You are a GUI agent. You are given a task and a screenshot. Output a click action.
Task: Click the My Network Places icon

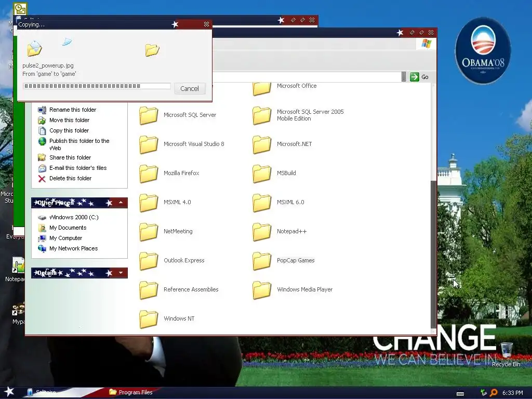(42, 249)
